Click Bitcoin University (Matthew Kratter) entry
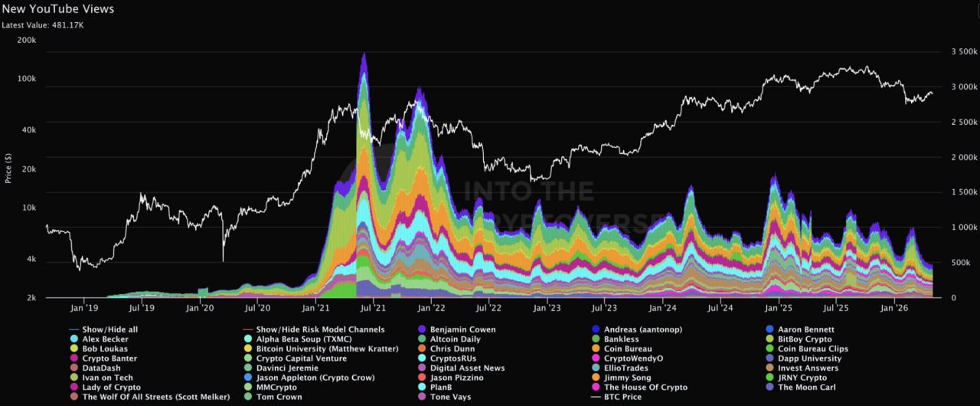980x406 pixels. click(x=321, y=349)
